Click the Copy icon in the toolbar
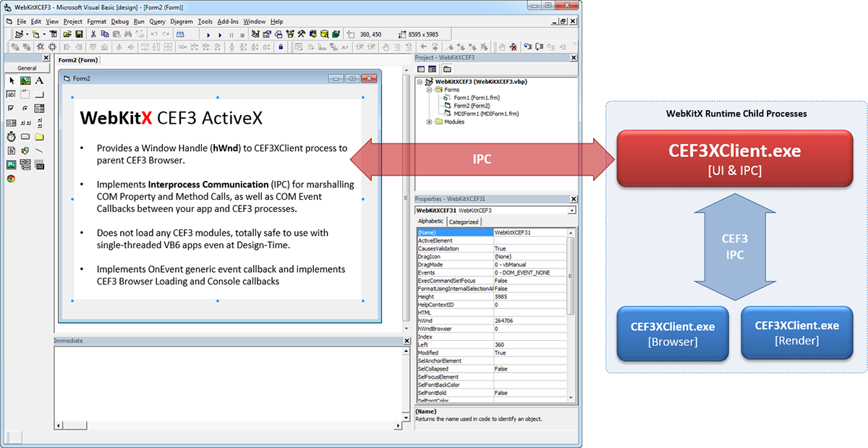868x448 pixels. 105,34
